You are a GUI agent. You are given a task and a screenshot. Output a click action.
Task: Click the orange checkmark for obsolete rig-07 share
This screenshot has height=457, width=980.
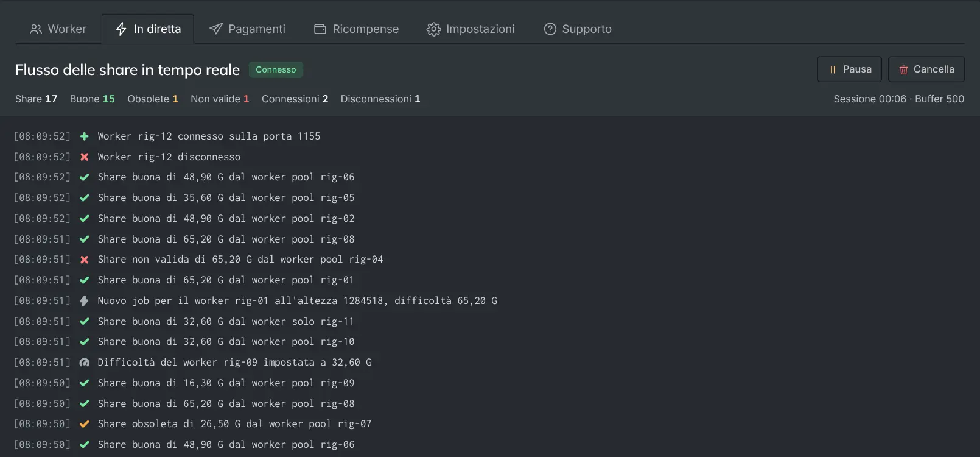coord(85,424)
